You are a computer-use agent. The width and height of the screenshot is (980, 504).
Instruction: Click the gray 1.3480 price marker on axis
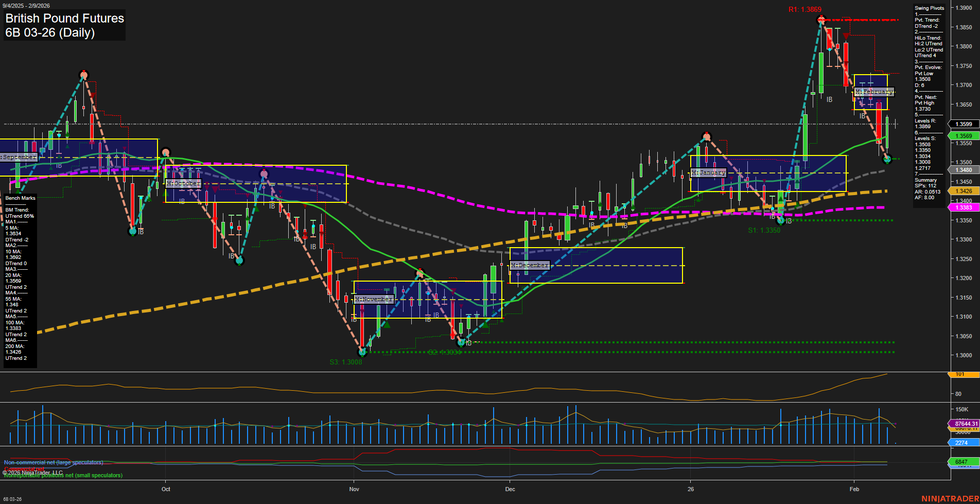964,169
